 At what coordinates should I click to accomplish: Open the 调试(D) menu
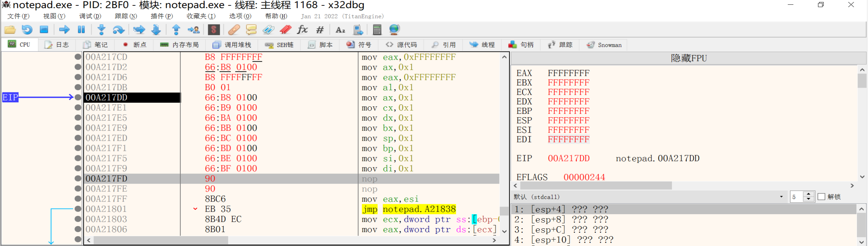click(x=90, y=16)
